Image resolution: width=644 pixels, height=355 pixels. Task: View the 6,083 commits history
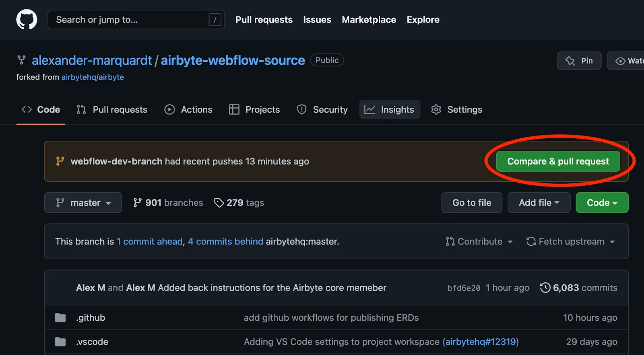click(x=578, y=288)
